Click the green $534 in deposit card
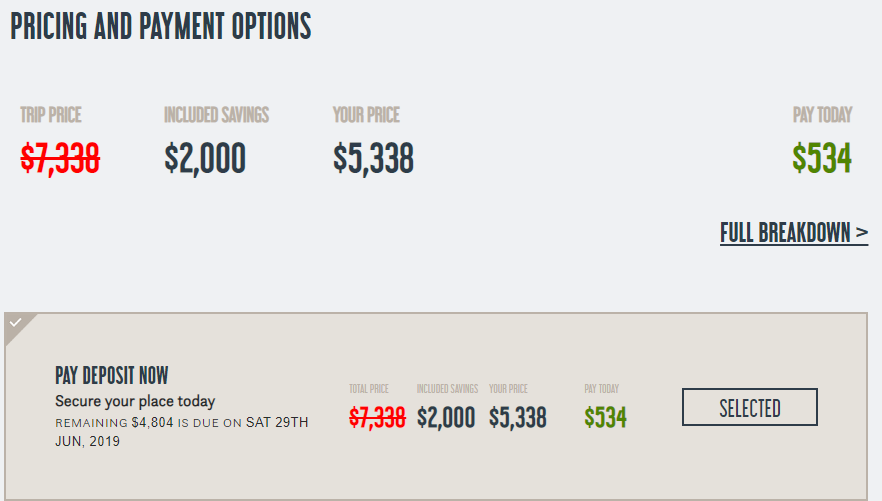882x501 pixels. [605, 418]
